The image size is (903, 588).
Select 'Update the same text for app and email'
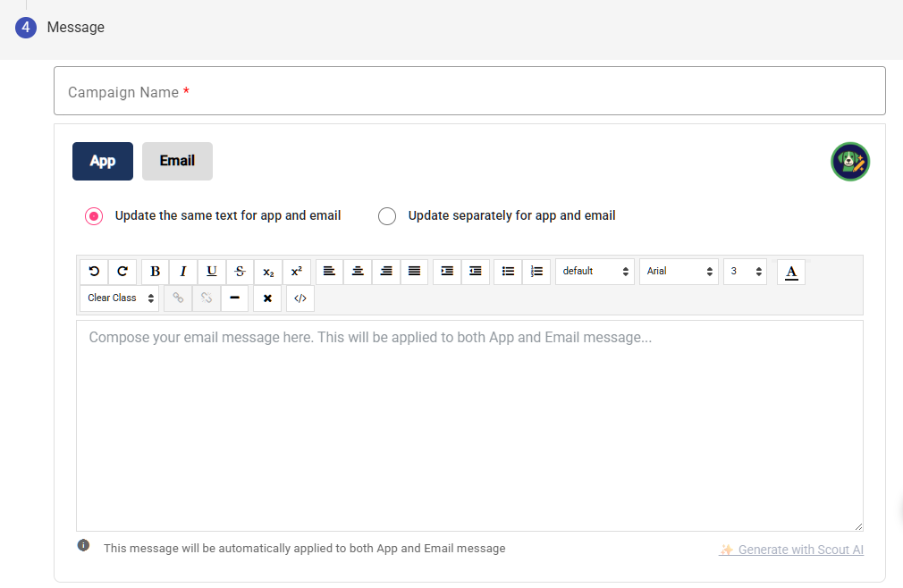94,216
